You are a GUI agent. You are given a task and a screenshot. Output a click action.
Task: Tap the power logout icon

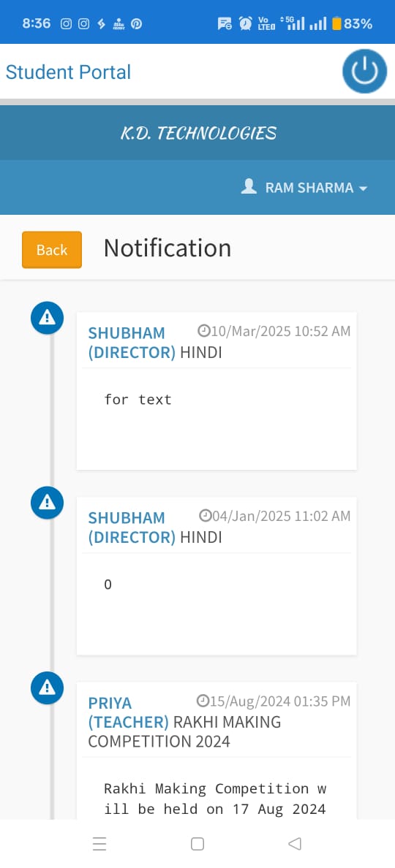click(364, 72)
